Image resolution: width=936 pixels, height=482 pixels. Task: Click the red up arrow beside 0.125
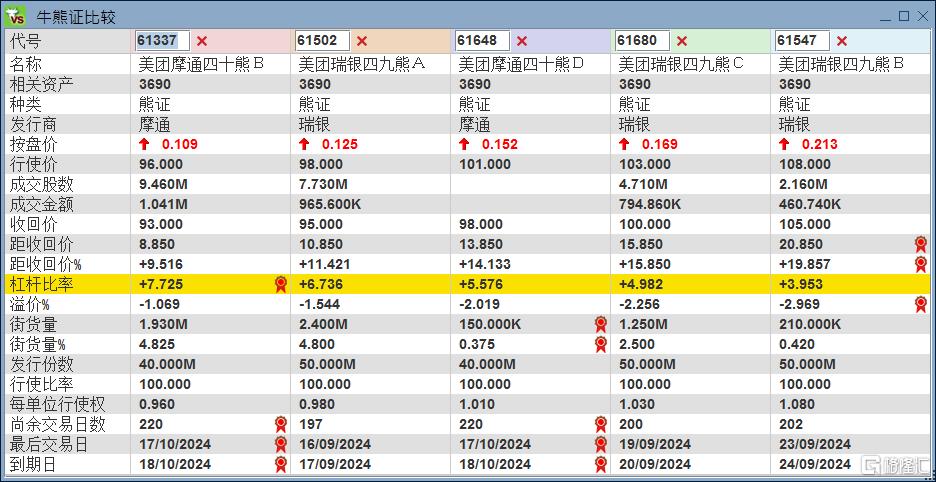coord(304,144)
